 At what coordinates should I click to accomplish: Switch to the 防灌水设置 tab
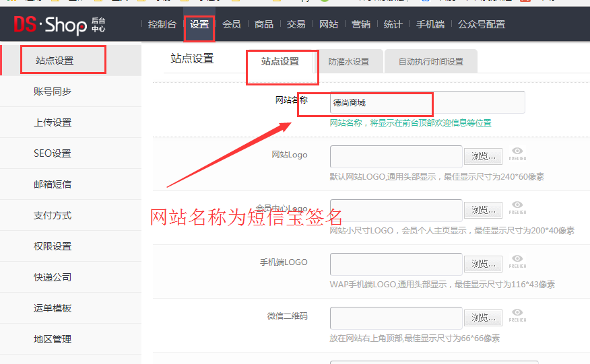[349, 61]
